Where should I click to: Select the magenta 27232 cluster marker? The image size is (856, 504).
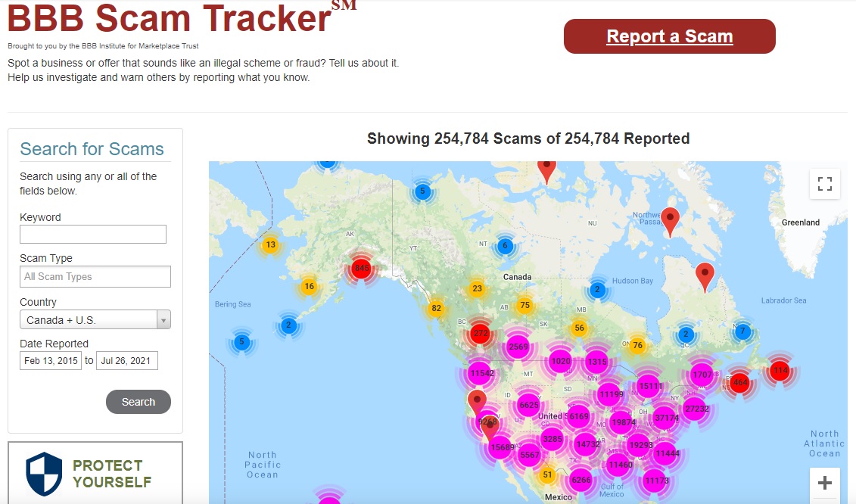(x=696, y=409)
